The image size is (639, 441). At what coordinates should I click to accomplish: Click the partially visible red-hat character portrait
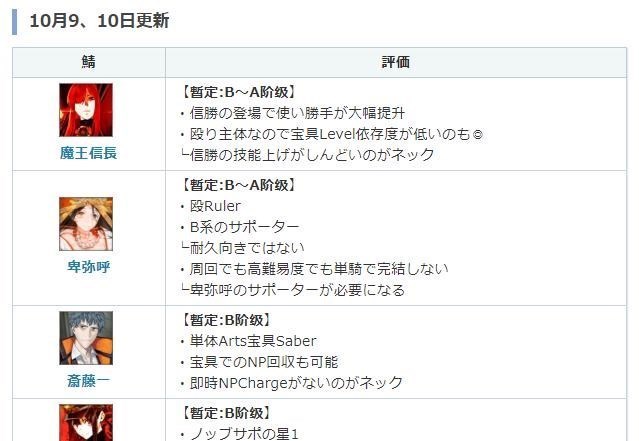coord(86,423)
